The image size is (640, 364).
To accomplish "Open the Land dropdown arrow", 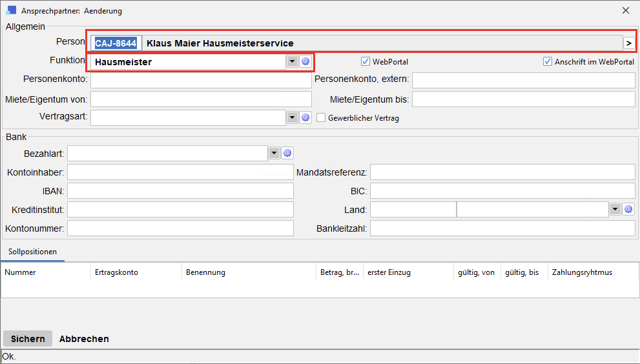I will 615,209.
